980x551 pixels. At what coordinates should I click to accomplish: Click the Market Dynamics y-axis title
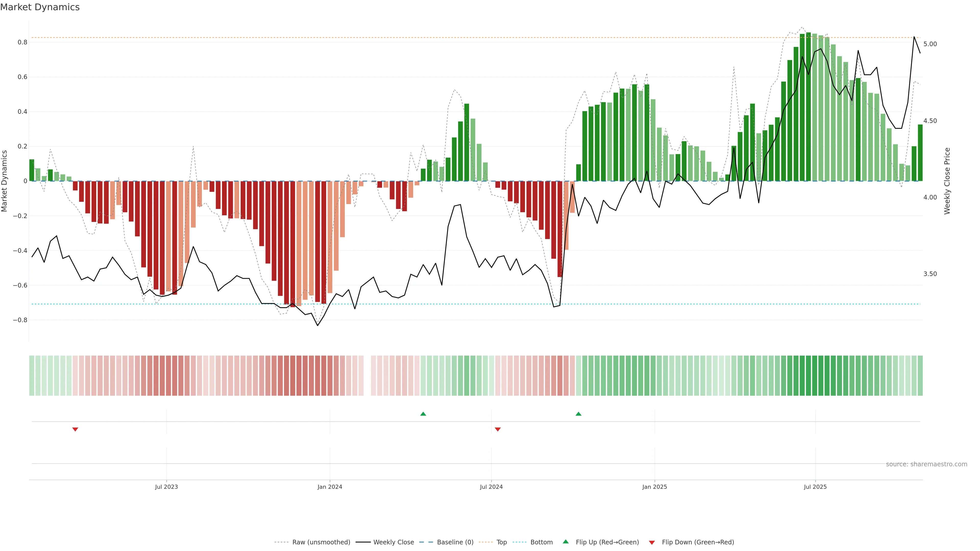[5, 181]
